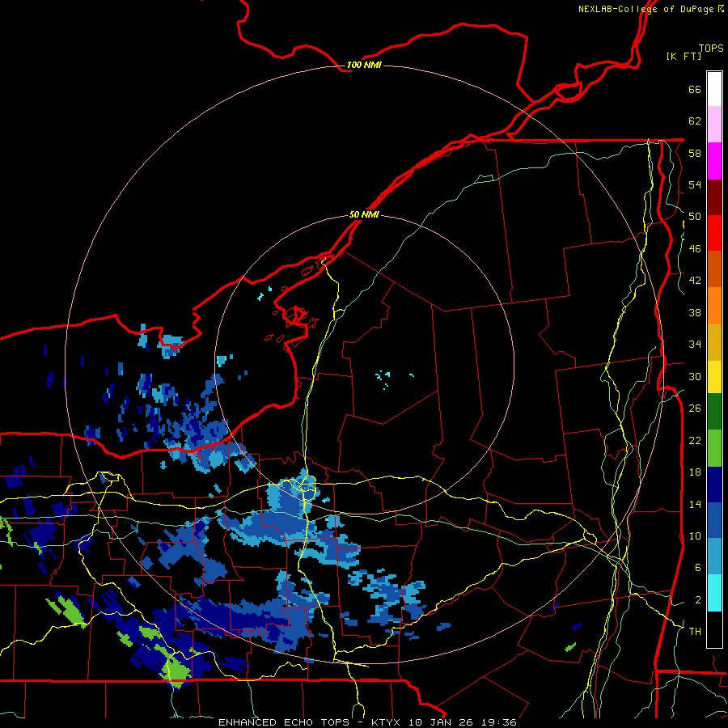Click the TH threshold legend label
This screenshot has width=728, height=728.
(x=695, y=632)
